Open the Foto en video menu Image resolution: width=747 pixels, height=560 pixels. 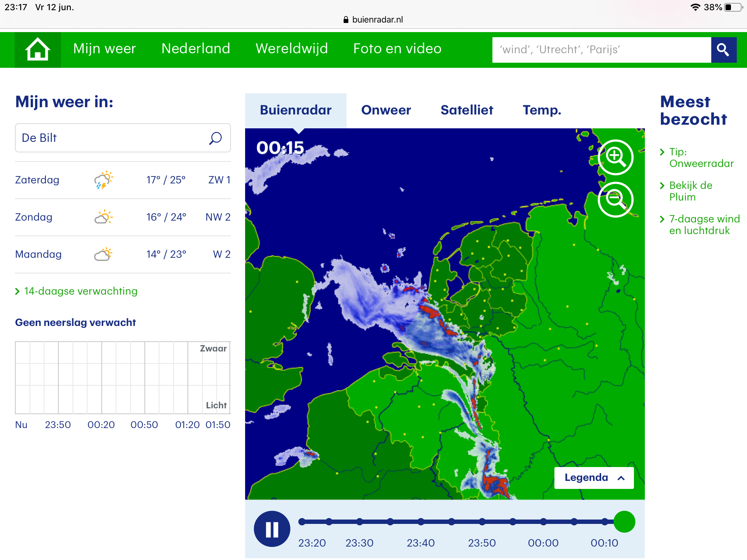397,48
